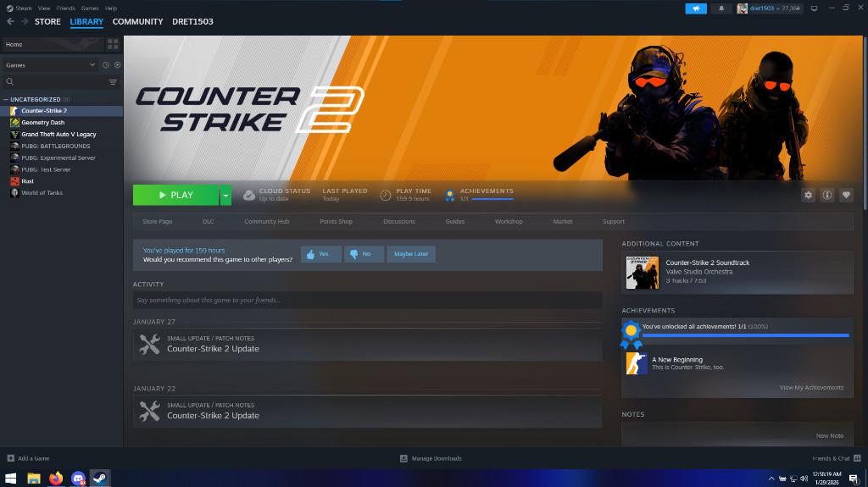The width and height of the screenshot is (868, 487).
Task: Open View My Achievements link
Action: [x=811, y=387]
